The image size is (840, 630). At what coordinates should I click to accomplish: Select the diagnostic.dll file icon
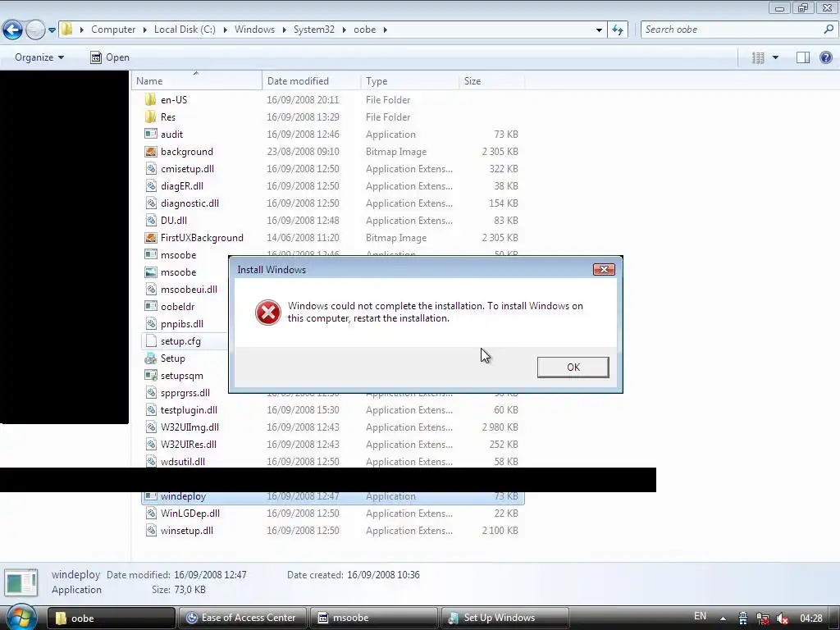(x=151, y=203)
